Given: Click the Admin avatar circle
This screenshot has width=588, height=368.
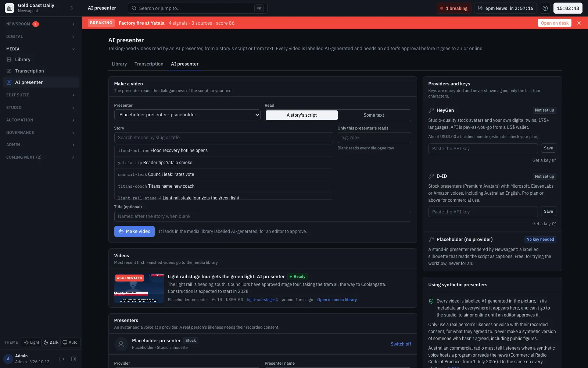Looking at the screenshot, I should pyautogui.click(x=8, y=359).
